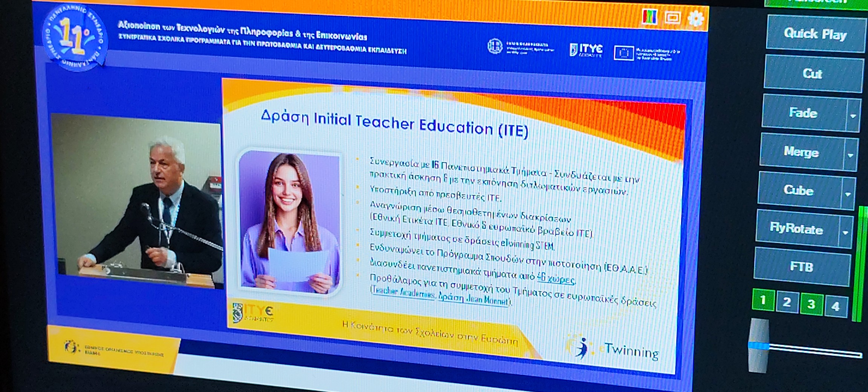
Task: Click the eTwinning logo on the slide
Action: [x=613, y=349]
